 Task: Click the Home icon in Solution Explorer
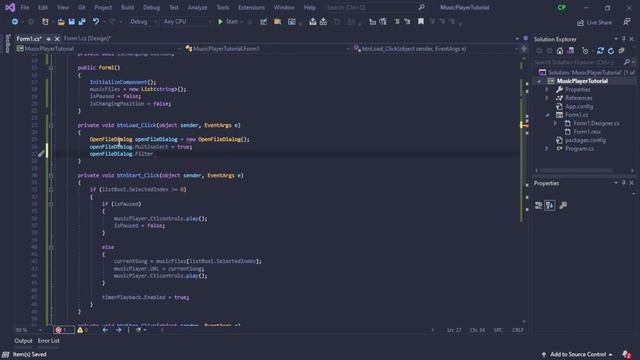560,51
